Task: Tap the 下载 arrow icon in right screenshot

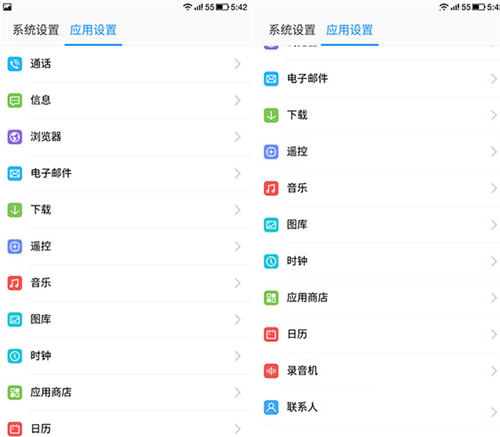Action: [271, 115]
